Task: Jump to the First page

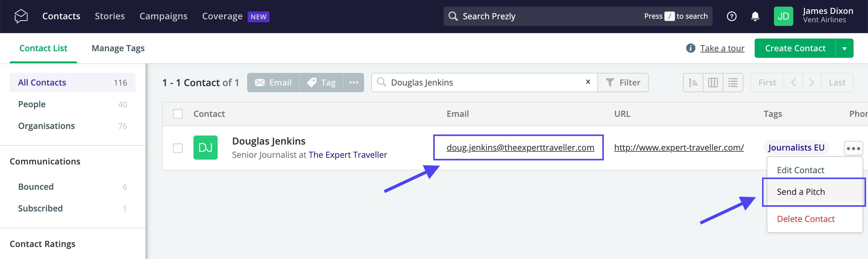Action: click(767, 83)
